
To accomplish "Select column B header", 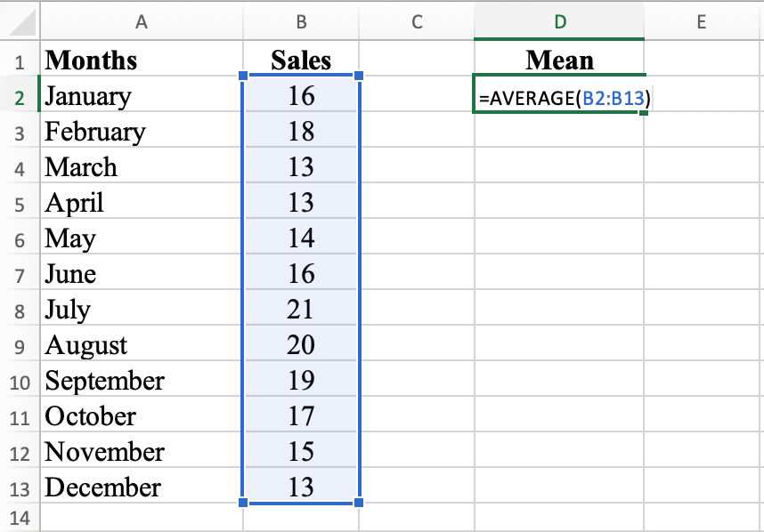I will click(301, 19).
